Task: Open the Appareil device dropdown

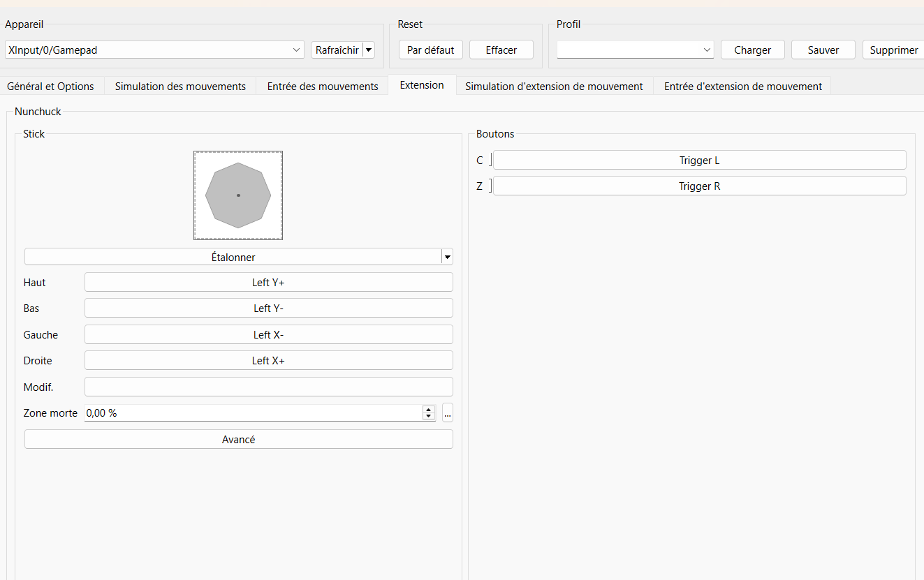Action: 154,50
